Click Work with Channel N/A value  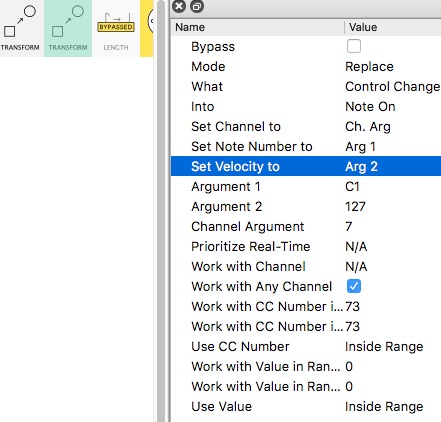tap(356, 266)
